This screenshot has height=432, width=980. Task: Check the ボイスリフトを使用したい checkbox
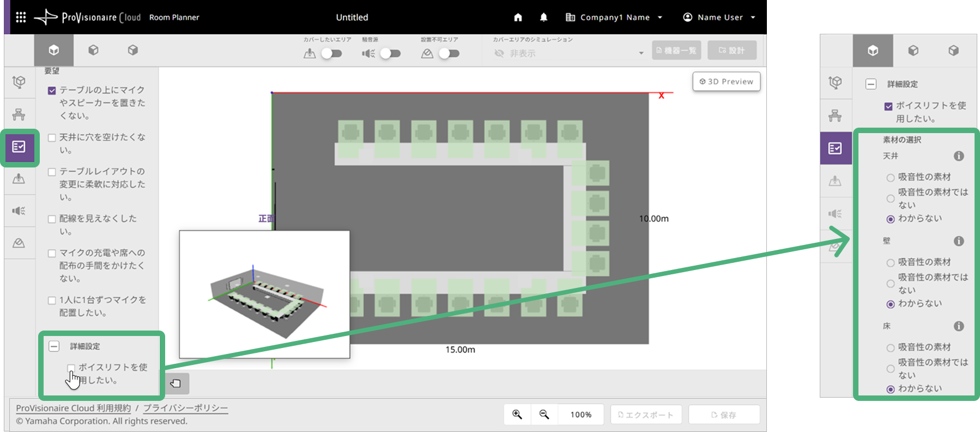71,368
